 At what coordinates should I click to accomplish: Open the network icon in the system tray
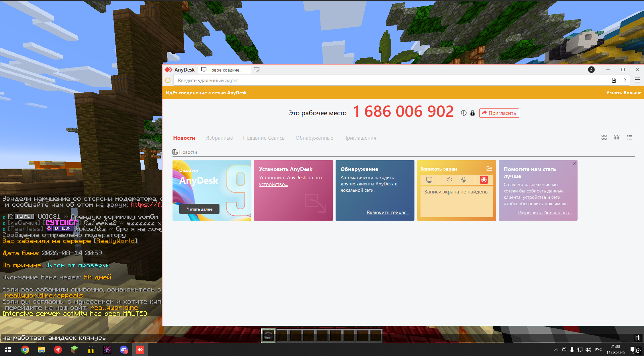[580, 350]
